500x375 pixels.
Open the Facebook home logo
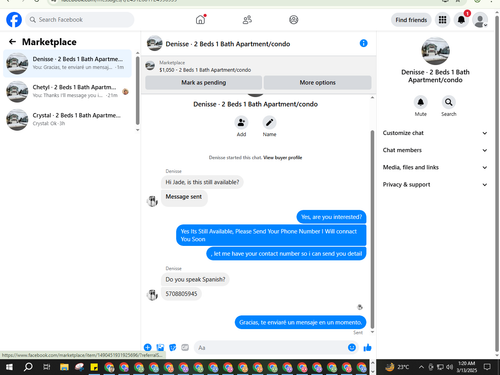[14, 20]
